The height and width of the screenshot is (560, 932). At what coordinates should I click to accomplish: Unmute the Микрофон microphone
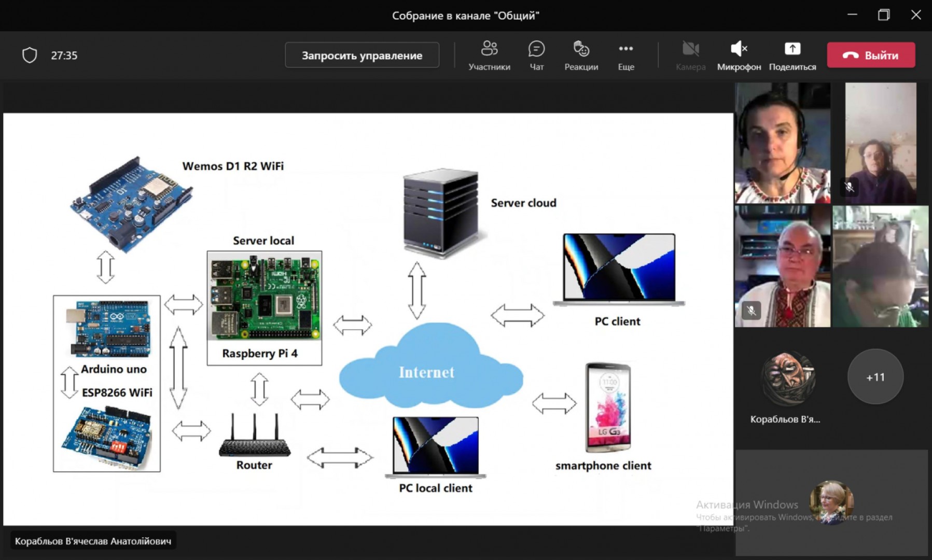[x=739, y=55]
